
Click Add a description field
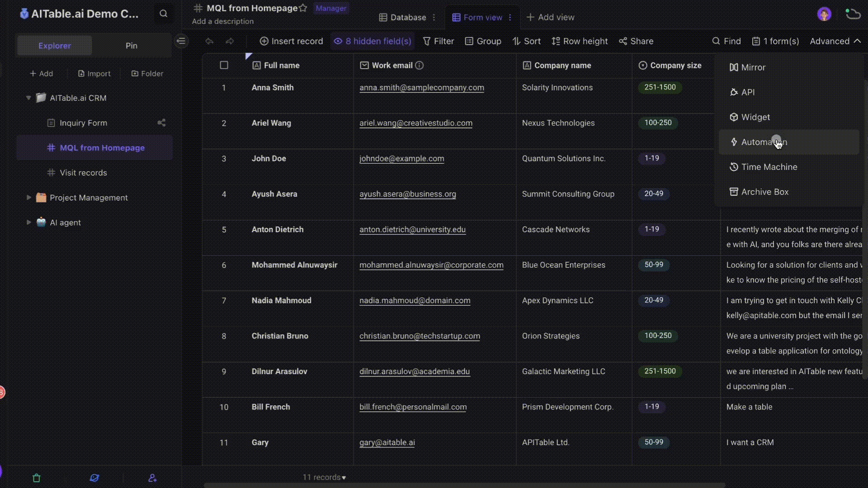tap(222, 21)
